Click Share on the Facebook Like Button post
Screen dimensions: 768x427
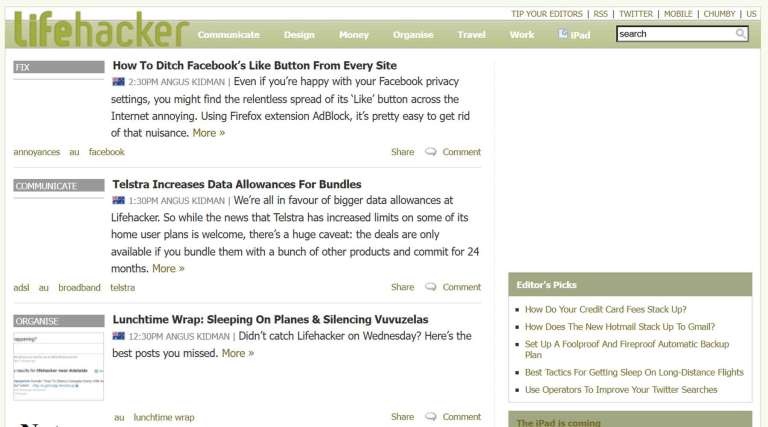pyautogui.click(x=403, y=152)
